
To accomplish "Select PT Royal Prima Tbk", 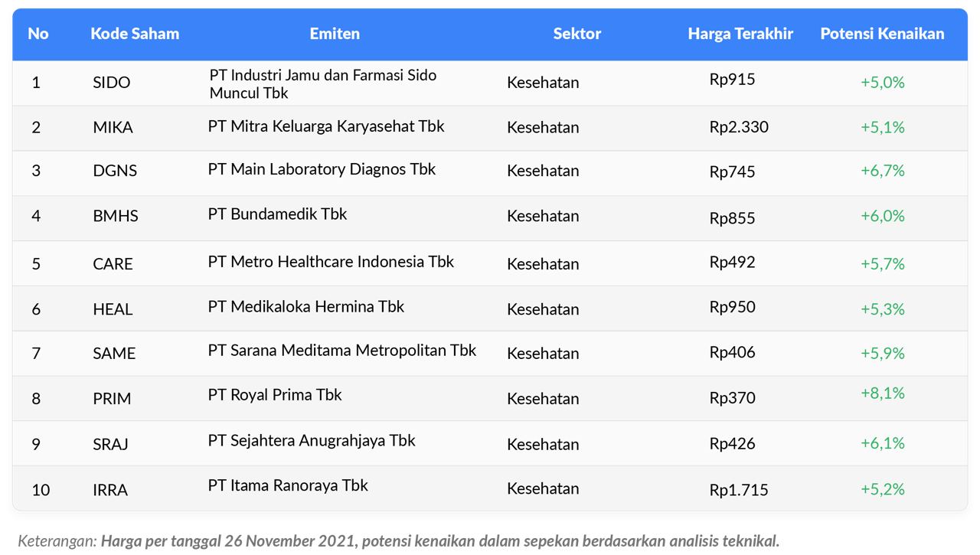I will pyautogui.click(x=274, y=395).
